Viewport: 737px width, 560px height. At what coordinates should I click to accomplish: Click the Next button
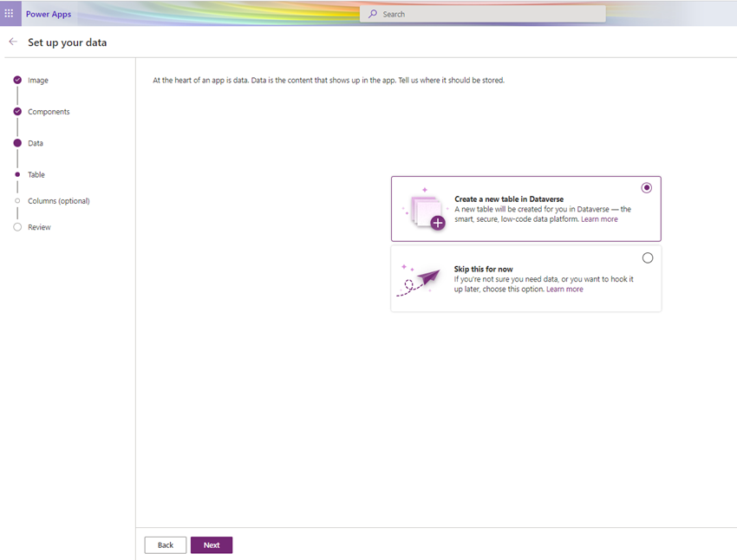[x=212, y=545]
